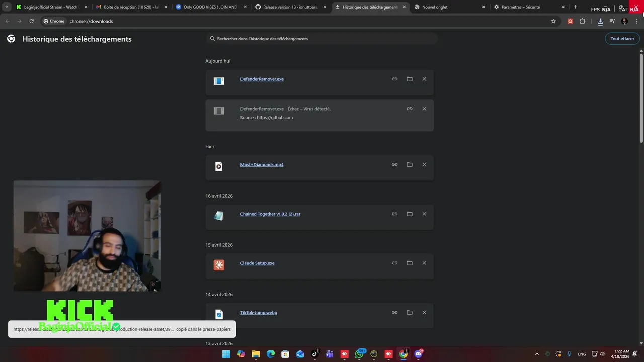Viewport: 644px width, 362px height.
Task: Switch to Nouvel onglet tab
Action: [x=450, y=7]
